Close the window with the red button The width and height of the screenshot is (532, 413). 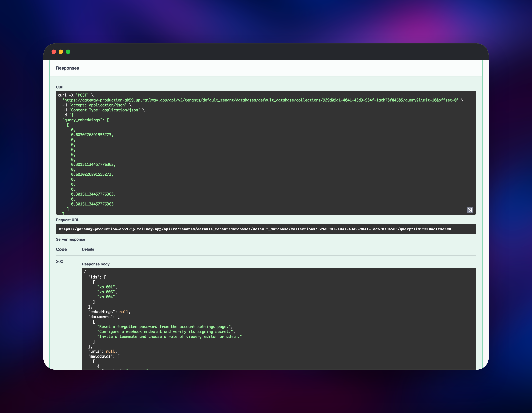[x=54, y=52]
